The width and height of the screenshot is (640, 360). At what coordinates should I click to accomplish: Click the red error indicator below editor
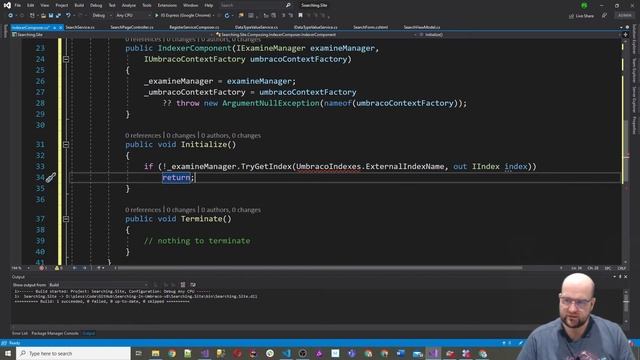click(42, 268)
